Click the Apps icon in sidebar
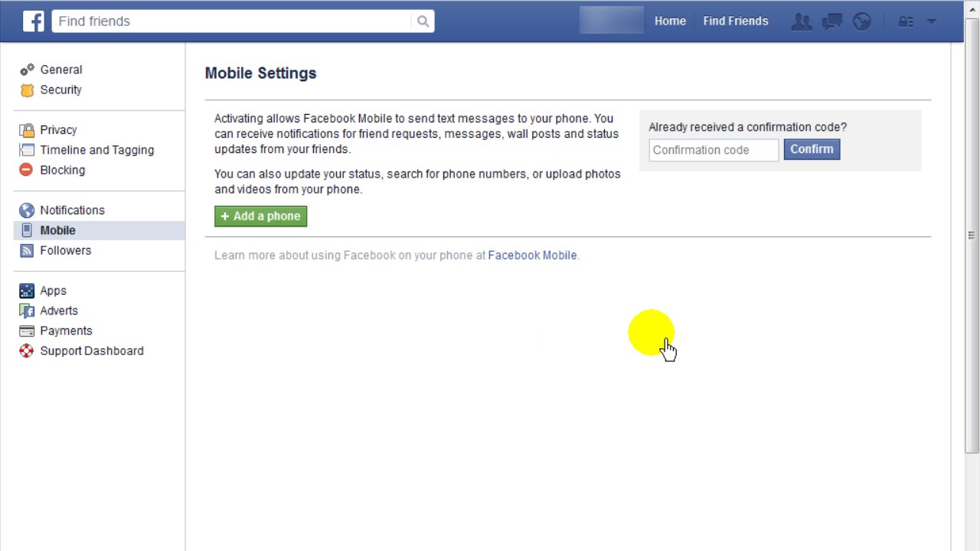The height and width of the screenshot is (551, 980). (x=27, y=291)
